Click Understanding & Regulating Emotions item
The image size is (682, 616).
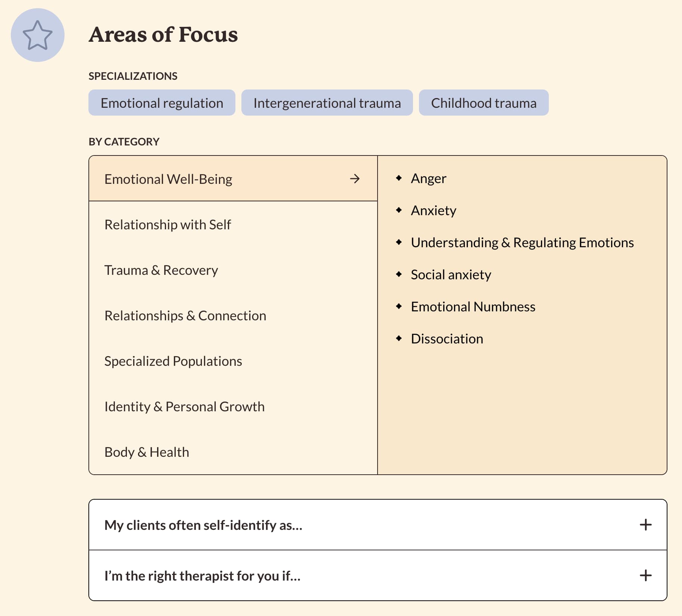coord(522,243)
